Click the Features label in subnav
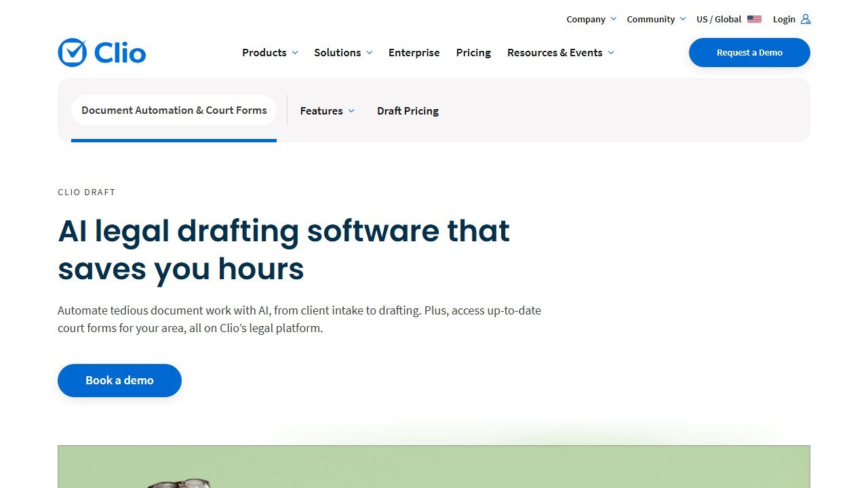868x488 pixels. [x=321, y=110]
